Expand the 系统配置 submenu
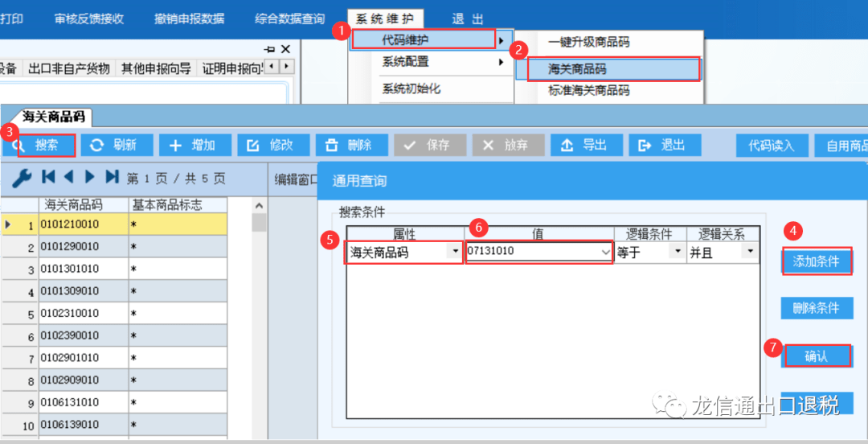This screenshot has height=444, width=868. click(432, 62)
